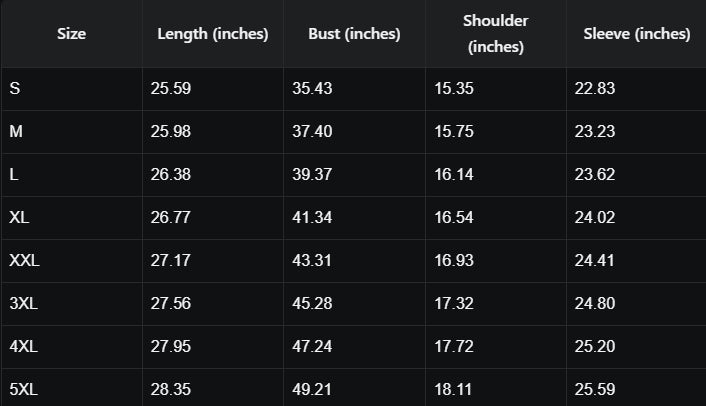Click the S size row label
Image resolution: width=706 pixels, height=406 pixels.
click(15, 89)
